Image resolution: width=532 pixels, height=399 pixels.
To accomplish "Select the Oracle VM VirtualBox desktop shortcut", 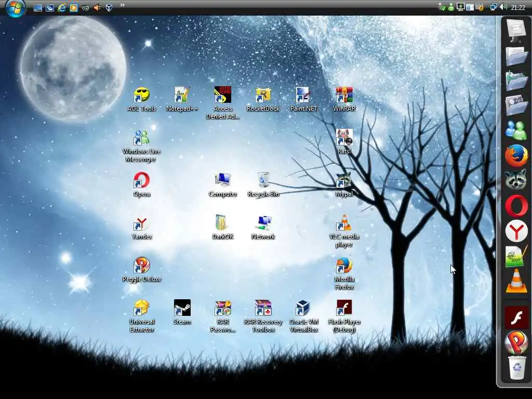I will 303,316.
